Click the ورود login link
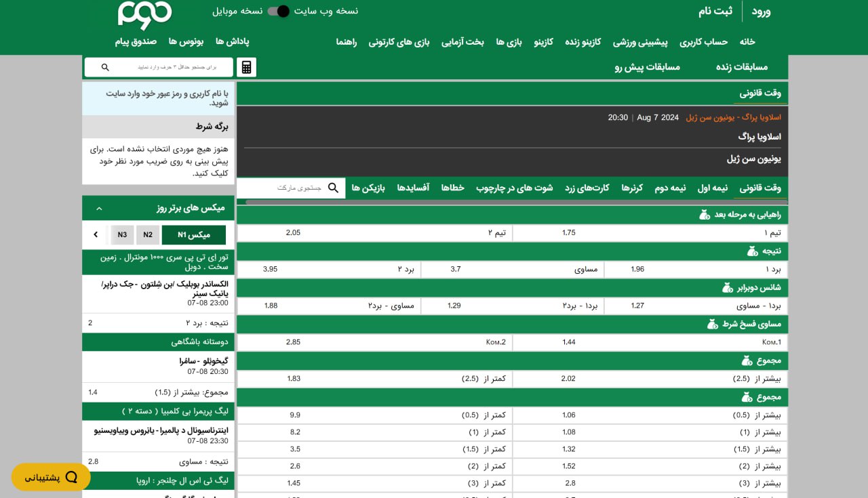 [761, 11]
